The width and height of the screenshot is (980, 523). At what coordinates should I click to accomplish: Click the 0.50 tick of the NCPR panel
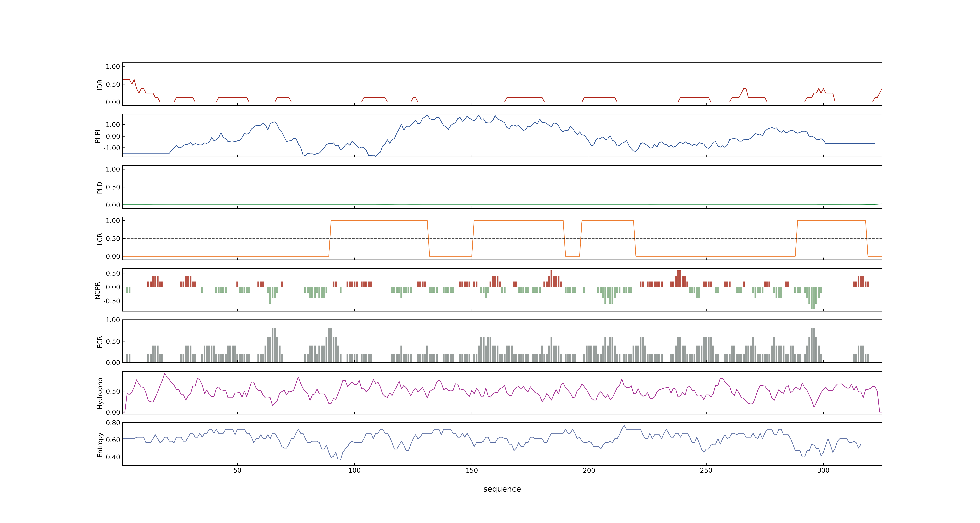[113, 273]
